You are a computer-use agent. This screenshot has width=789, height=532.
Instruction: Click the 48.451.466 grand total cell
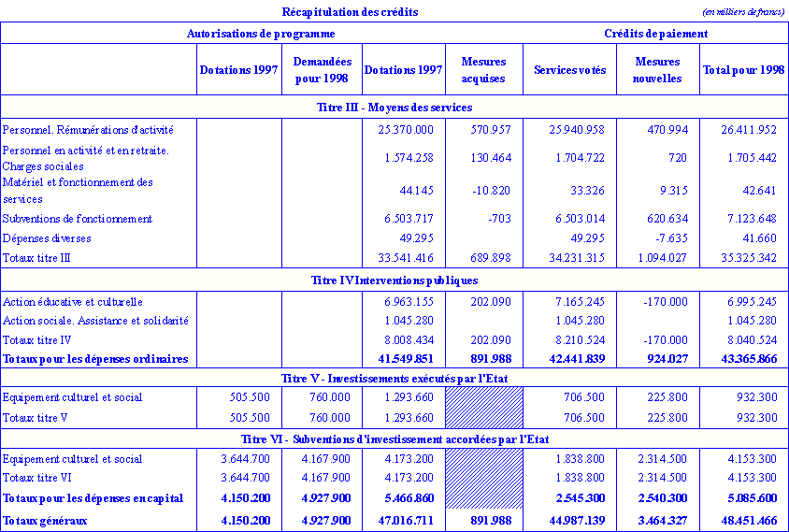(x=743, y=520)
